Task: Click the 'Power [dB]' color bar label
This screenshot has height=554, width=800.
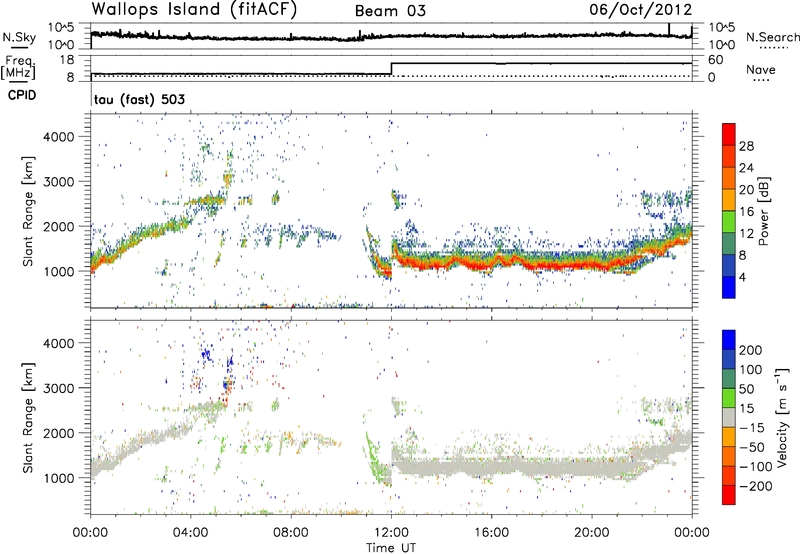Action: (x=764, y=211)
